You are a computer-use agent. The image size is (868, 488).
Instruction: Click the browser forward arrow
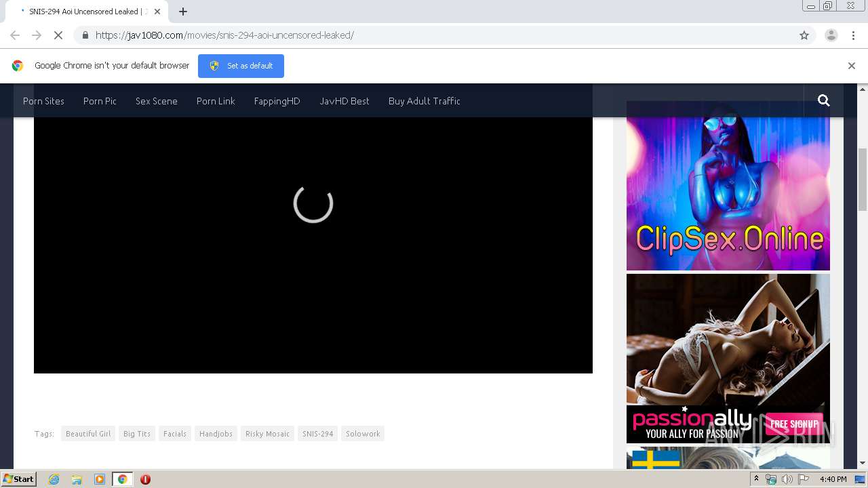(x=37, y=35)
